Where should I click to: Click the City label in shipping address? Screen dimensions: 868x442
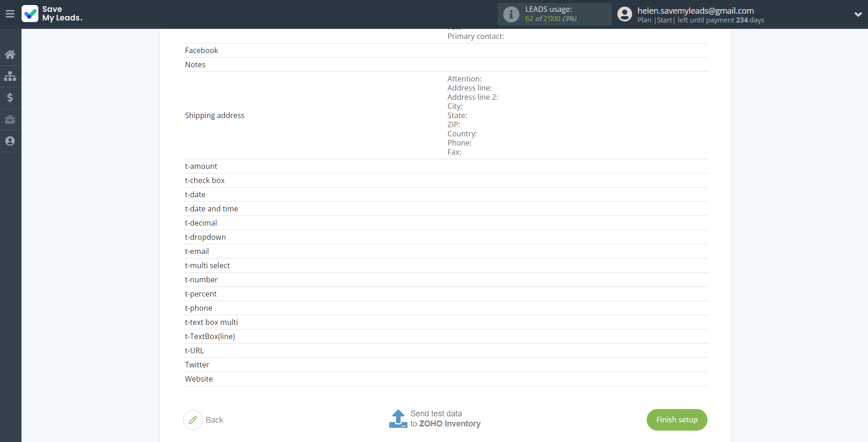[455, 106]
